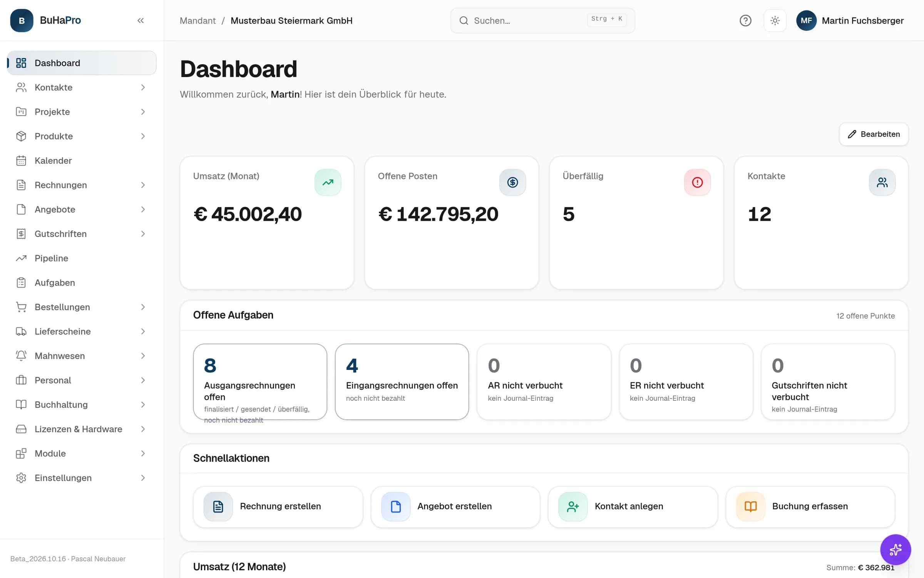924x578 pixels.
Task: Click the MF user avatar
Action: tap(806, 20)
